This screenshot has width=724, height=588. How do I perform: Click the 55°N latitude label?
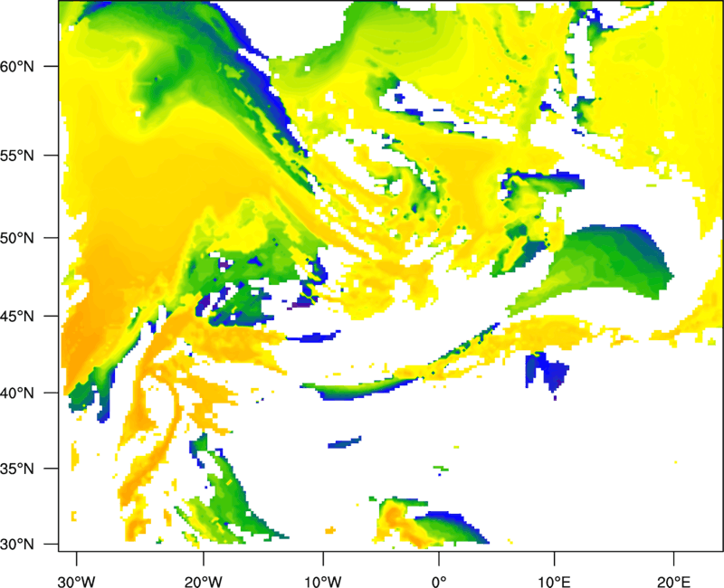(x=17, y=156)
